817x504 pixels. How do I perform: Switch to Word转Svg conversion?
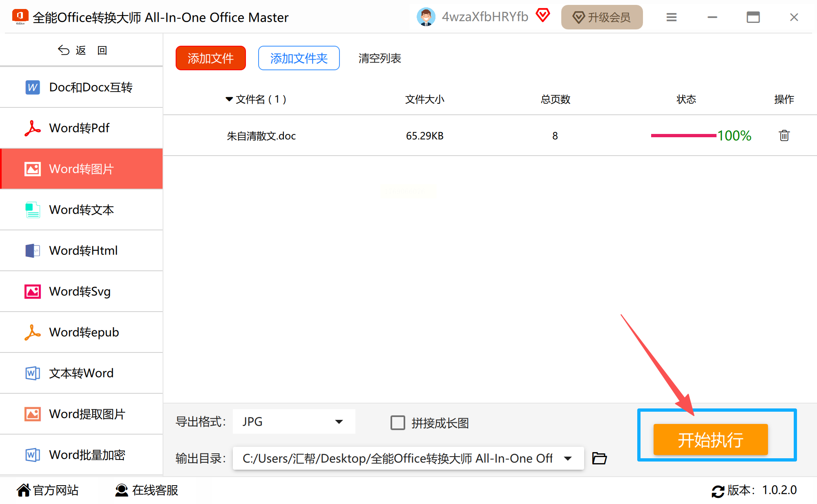point(80,292)
